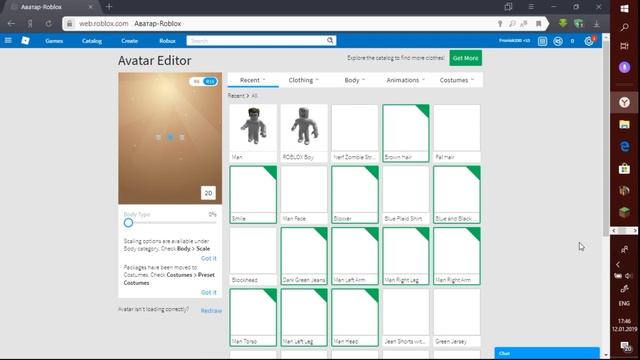This screenshot has width=640, height=360.
Task: Open the Robux balance icon
Action: point(558,41)
